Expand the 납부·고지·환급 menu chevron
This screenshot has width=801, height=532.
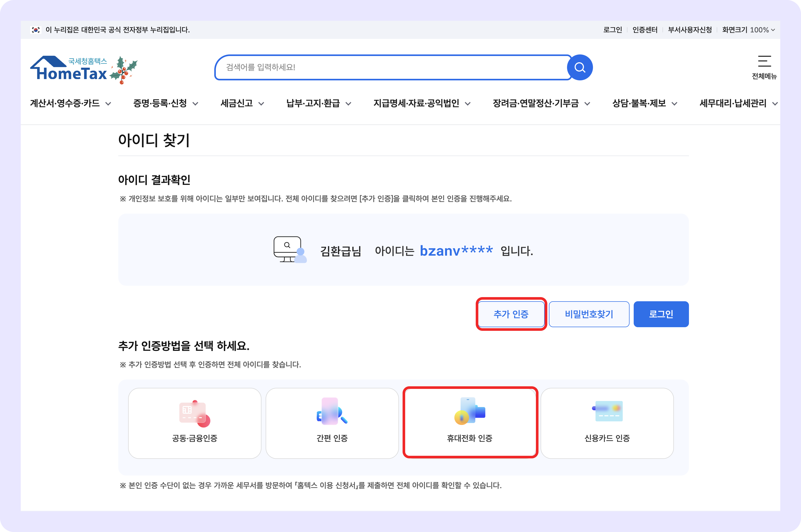point(349,104)
